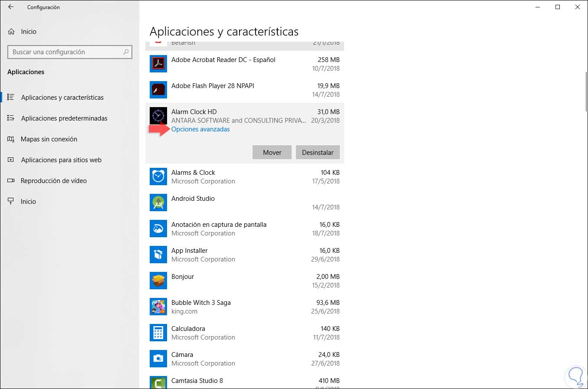This screenshot has height=389, width=588.
Task: Select the Aplicaciones y características list icon
Action: 11,97
